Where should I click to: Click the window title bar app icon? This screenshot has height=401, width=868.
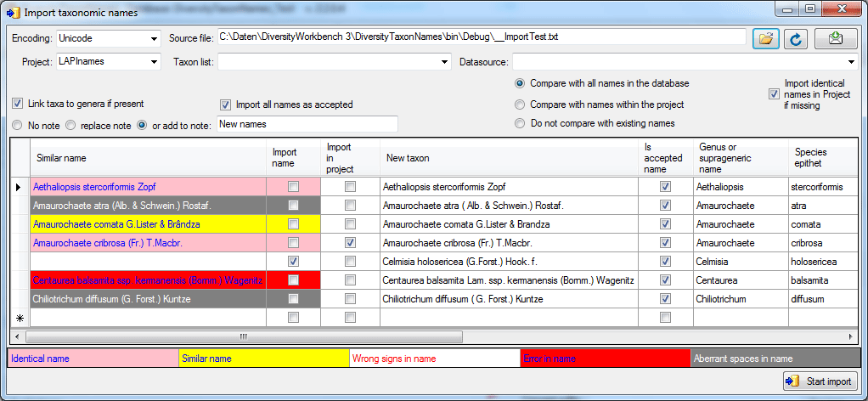[13, 13]
